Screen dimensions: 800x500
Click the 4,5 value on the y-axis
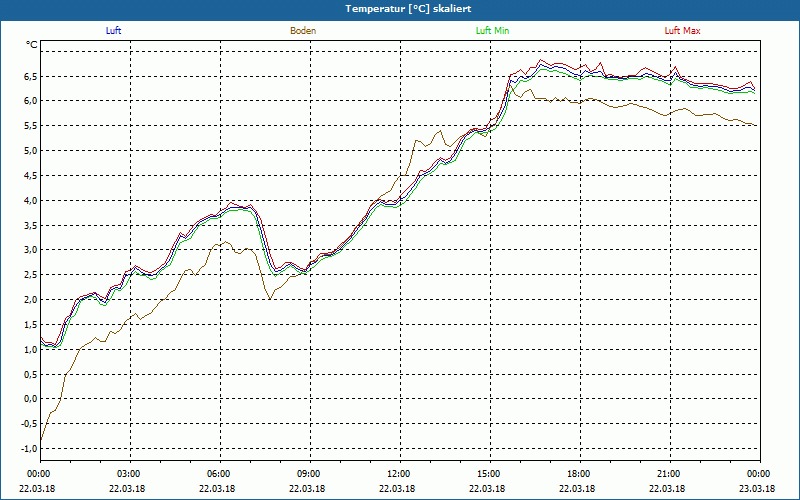30,176
